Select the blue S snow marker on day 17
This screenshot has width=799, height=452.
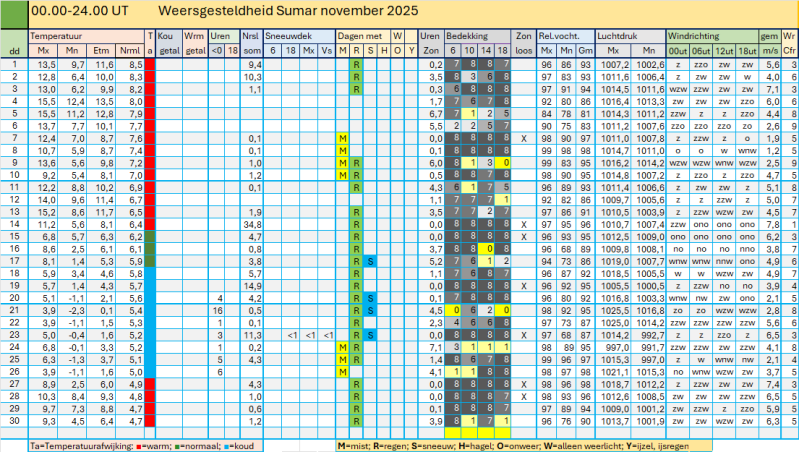[x=370, y=261]
